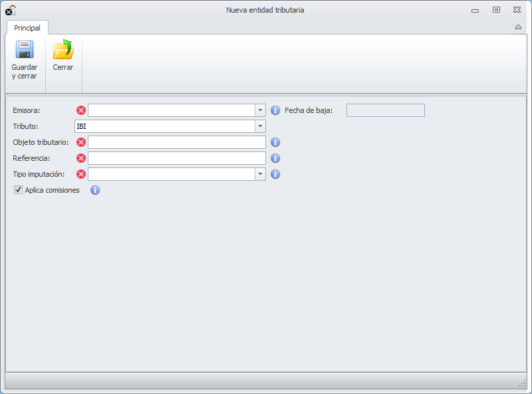Expand the Tributo dropdown showing IBI
This screenshot has width=532, height=394.
pos(260,126)
